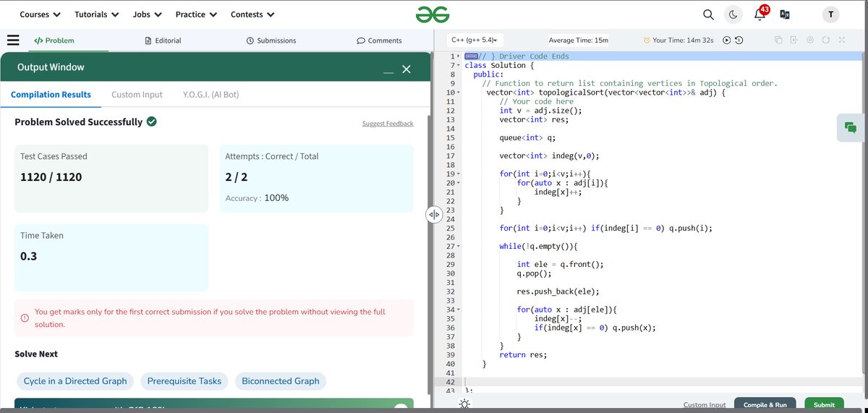Open the language translate icon
868x413 pixels.
(785, 14)
